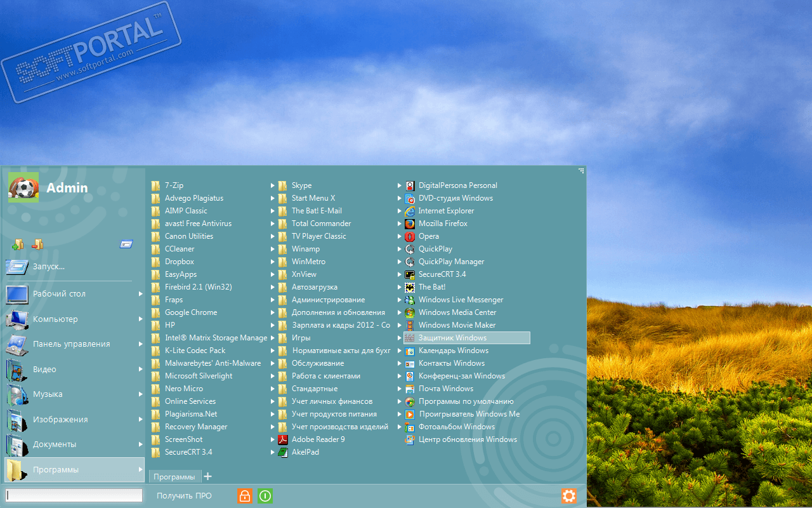The height and width of the screenshot is (508, 812).
Task: Launch Internet Explorer from its icon
Action: point(410,211)
